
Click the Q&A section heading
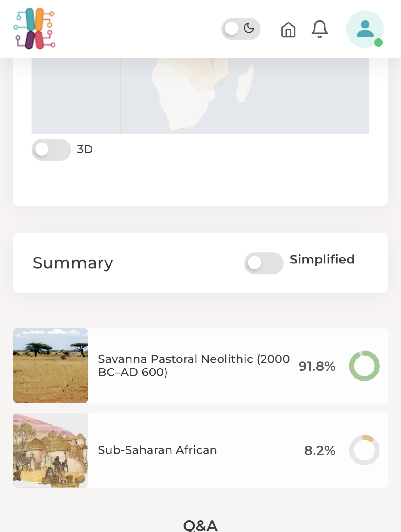click(x=200, y=525)
